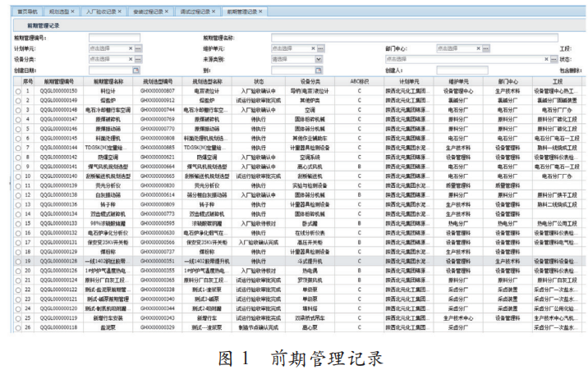Select the radio button for row 1
588x379 pixels.
[x=20, y=91]
